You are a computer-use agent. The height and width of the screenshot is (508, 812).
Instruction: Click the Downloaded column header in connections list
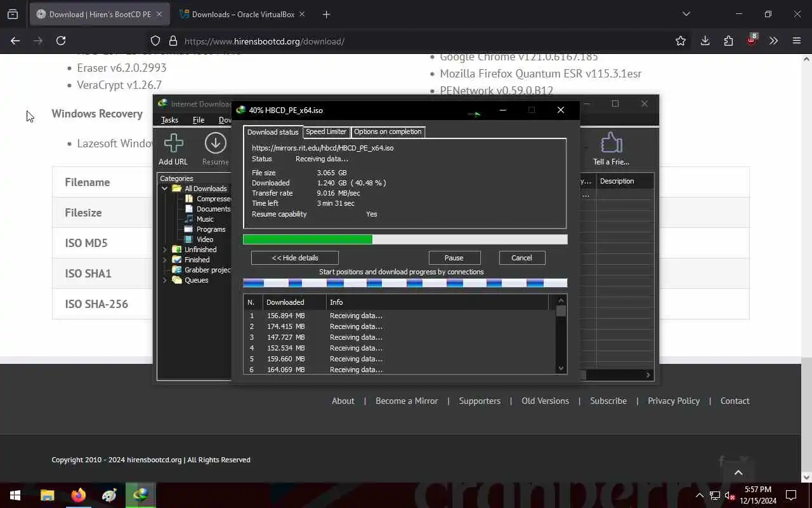[294, 302]
